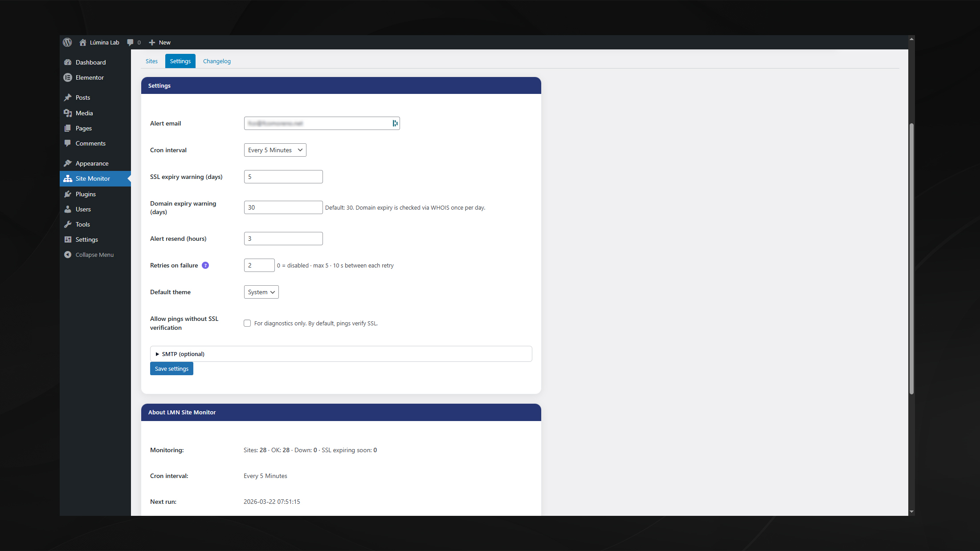This screenshot has width=980, height=551.
Task: Open the Appearance menu in sidebar
Action: click(x=92, y=163)
